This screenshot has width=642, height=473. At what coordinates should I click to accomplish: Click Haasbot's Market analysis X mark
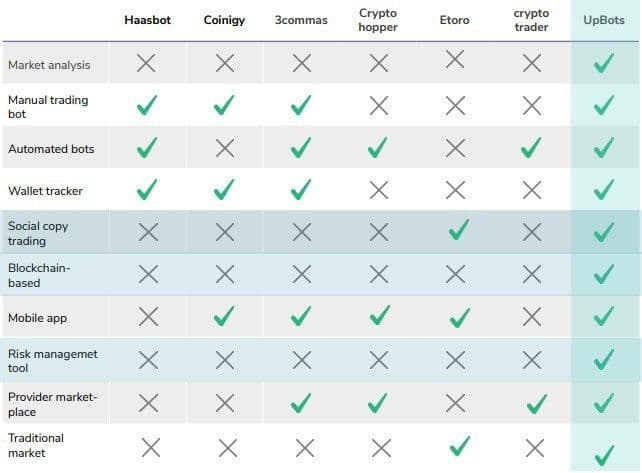148,64
